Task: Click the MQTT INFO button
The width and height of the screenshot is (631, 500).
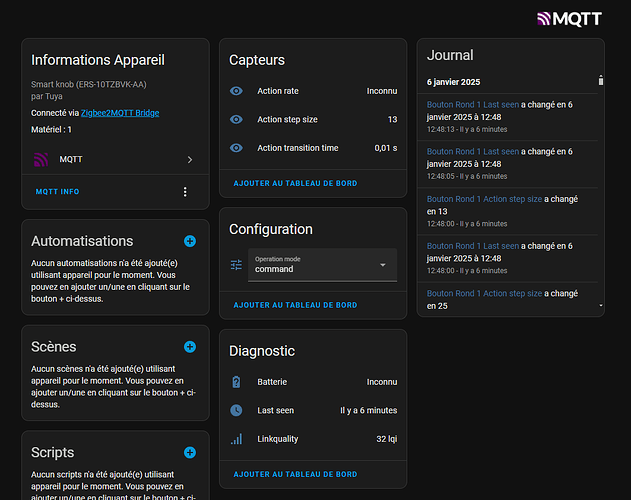Action: coord(58,192)
